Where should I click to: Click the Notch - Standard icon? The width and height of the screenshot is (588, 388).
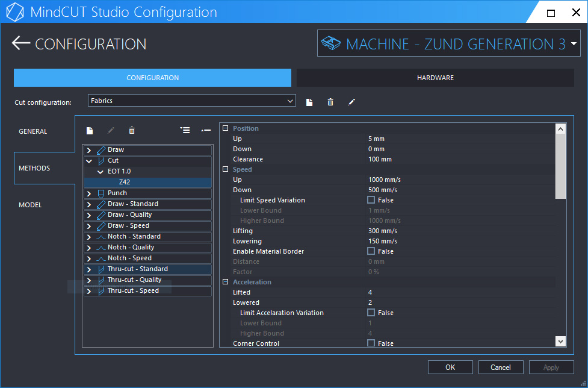(x=101, y=237)
